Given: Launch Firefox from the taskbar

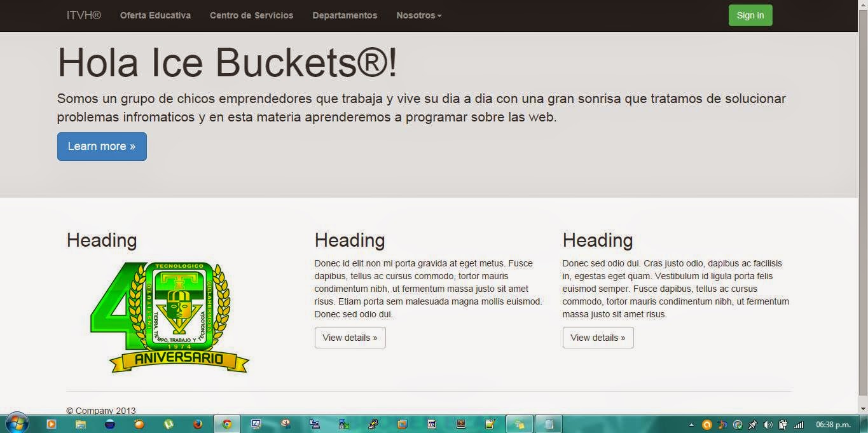Looking at the screenshot, I should click(198, 423).
